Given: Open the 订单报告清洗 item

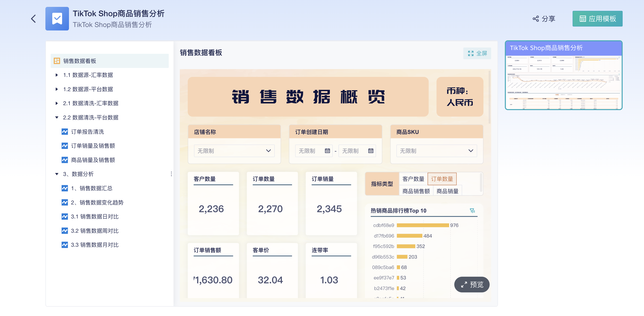Looking at the screenshot, I should pos(87,132).
